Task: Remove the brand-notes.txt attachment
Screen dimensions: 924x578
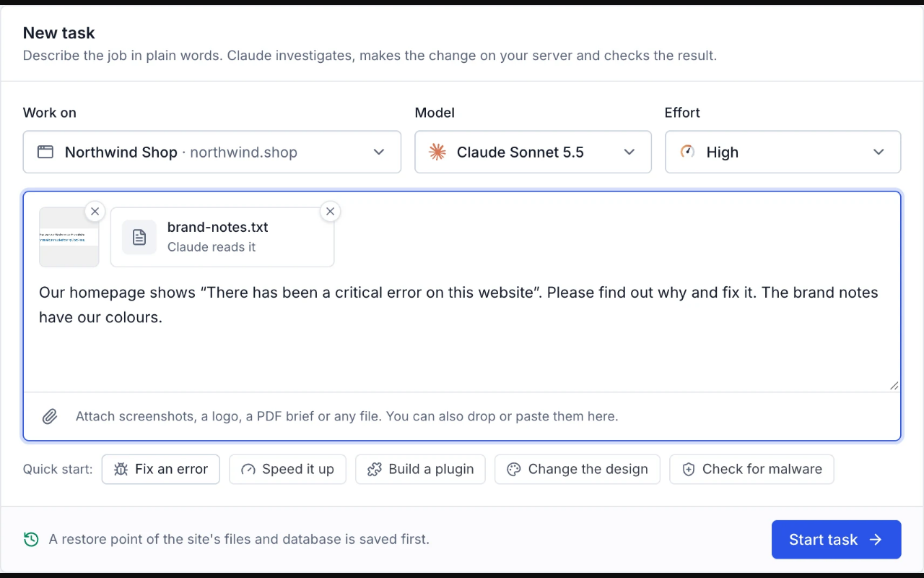Action: point(330,212)
